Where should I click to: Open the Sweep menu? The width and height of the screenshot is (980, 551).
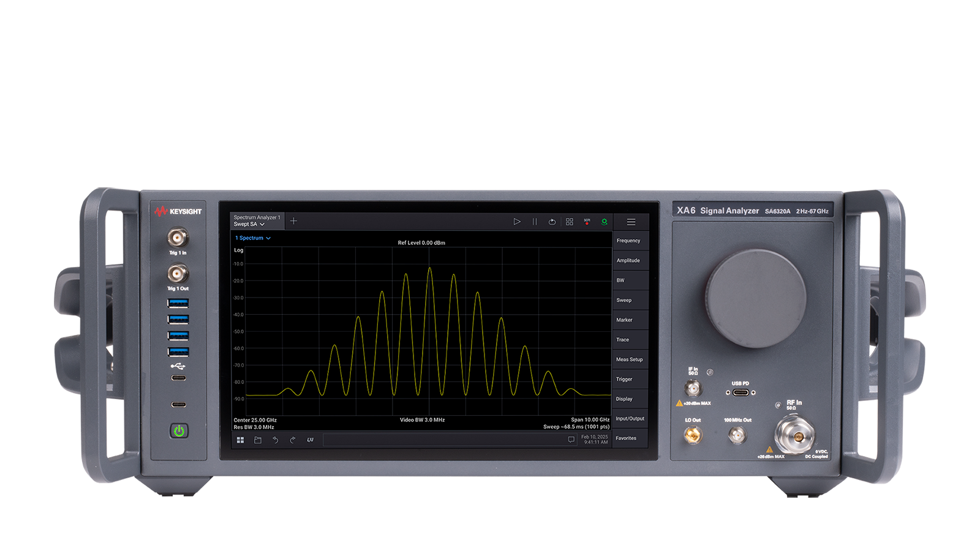pos(630,300)
